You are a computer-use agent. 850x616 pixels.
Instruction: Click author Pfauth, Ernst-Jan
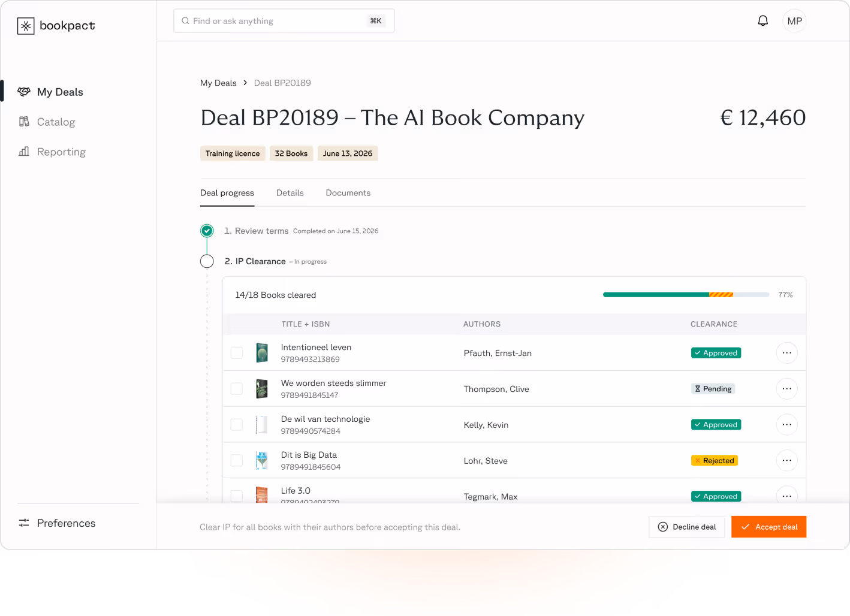tap(498, 353)
